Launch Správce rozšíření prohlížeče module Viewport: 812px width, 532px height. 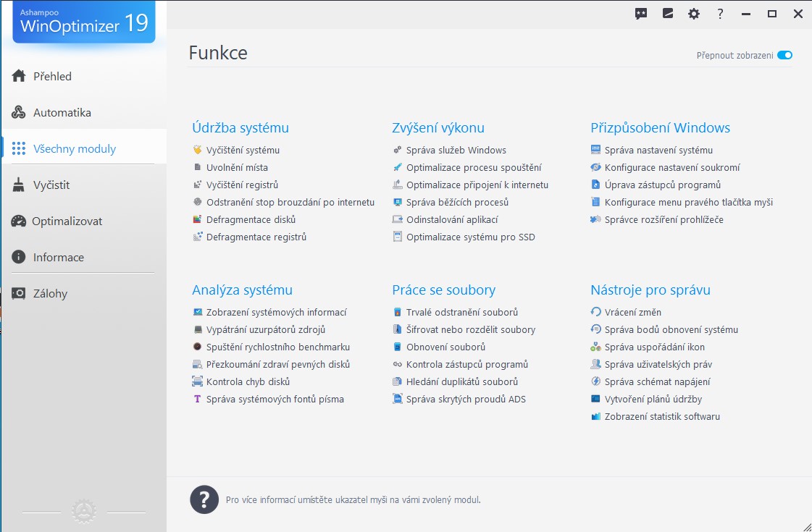pos(664,220)
